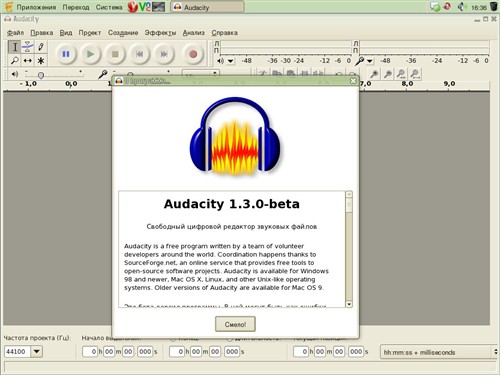Select the Selection (I-beam) tool
The image size is (500, 375).
coord(15,47)
